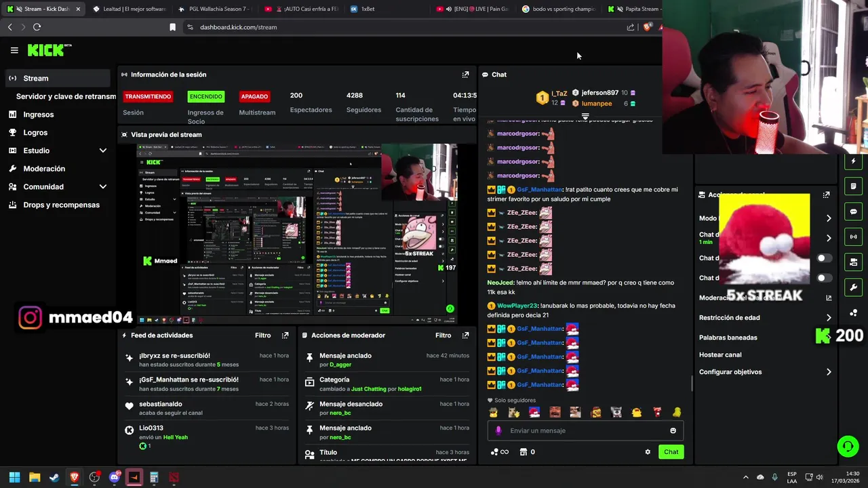
Task: Toggle the first Chat switch in Acciones de canal
Action: pyautogui.click(x=824, y=258)
